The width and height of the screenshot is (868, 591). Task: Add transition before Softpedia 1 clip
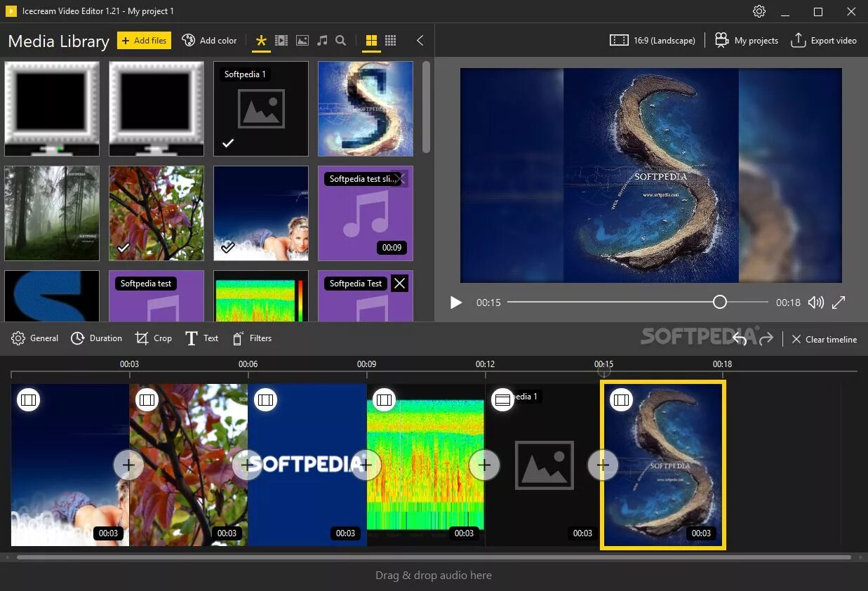pyautogui.click(x=484, y=465)
